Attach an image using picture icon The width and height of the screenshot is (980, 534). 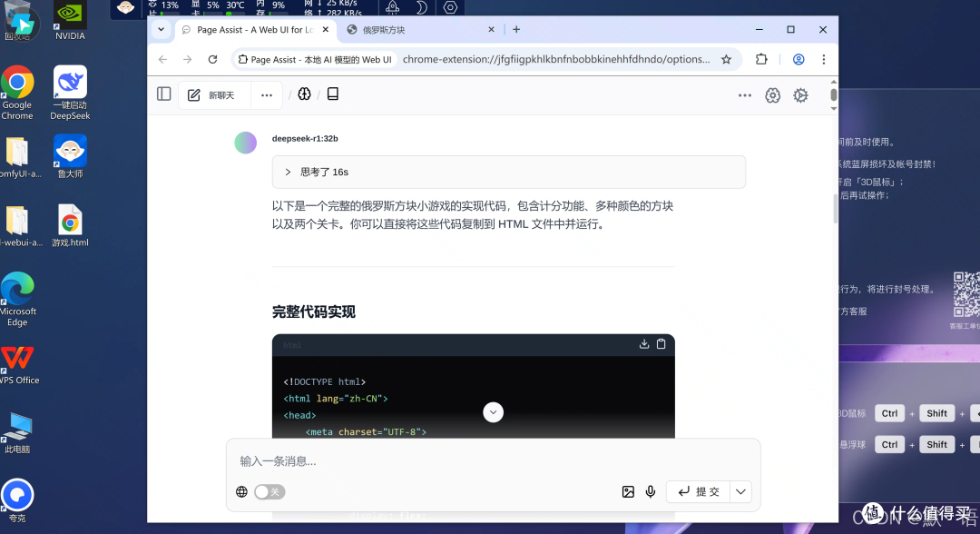[x=628, y=492]
